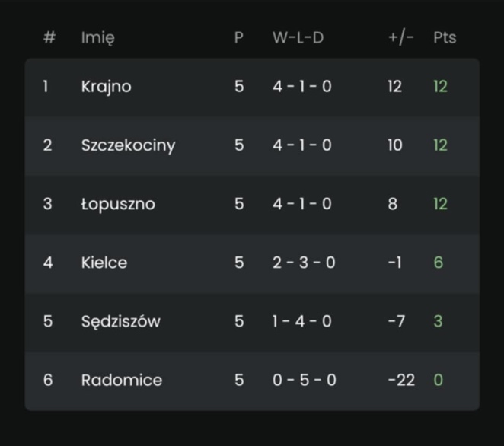Open the Sędziszów team entry

pyautogui.click(x=120, y=321)
